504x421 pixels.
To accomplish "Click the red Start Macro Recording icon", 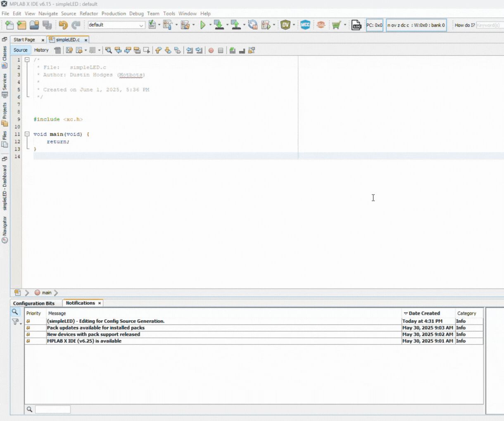I will pos(211,50).
